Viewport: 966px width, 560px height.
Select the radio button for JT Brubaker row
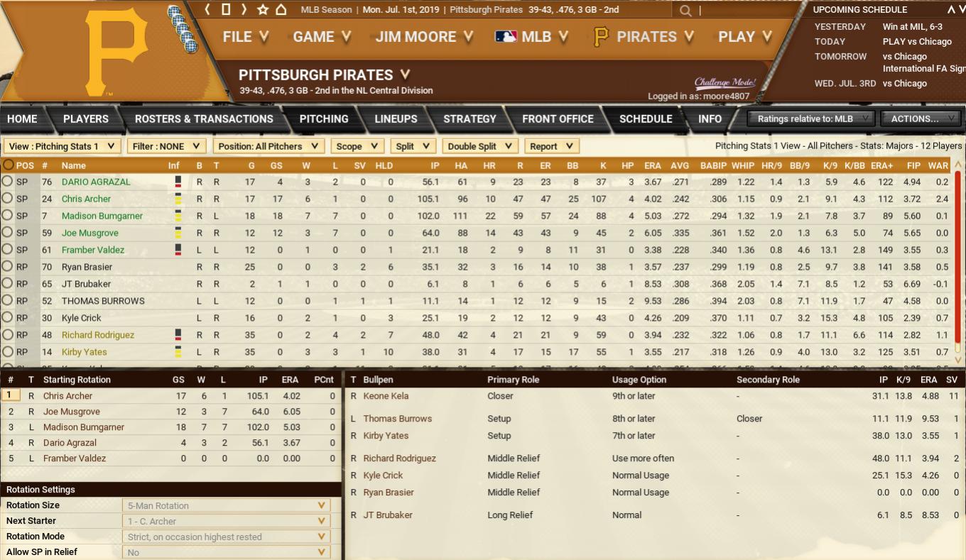click(x=7, y=284)
